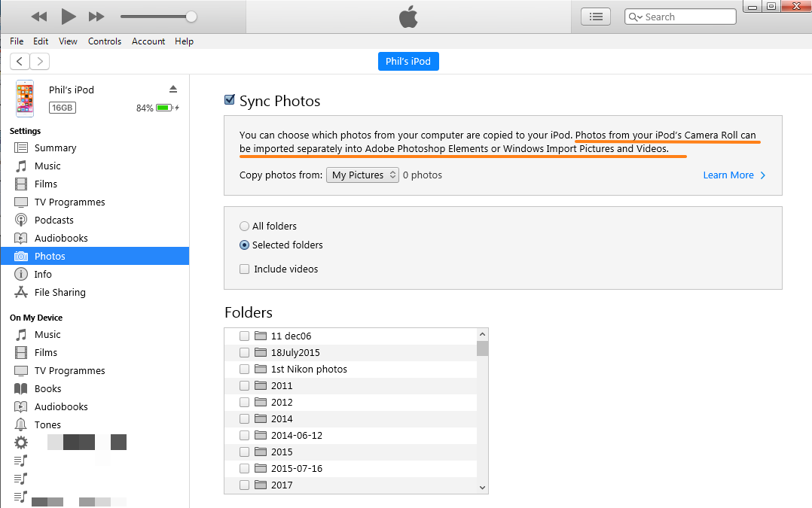Select the All folders option

(x=244, y=226)
